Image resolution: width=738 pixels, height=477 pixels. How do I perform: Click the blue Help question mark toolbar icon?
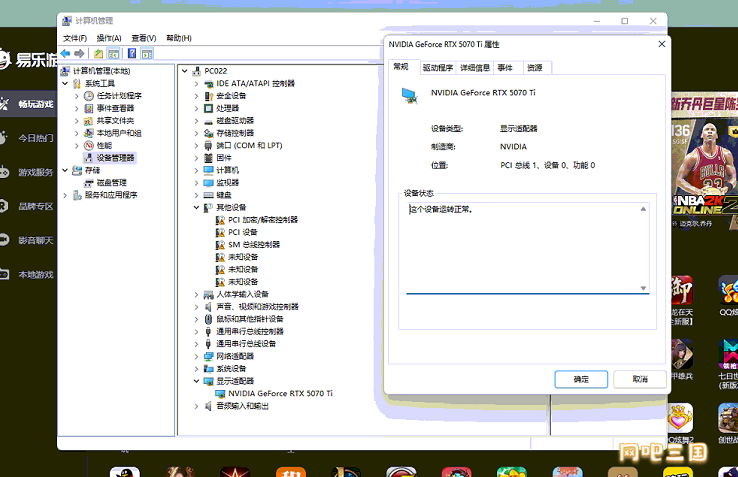point(132,54)
